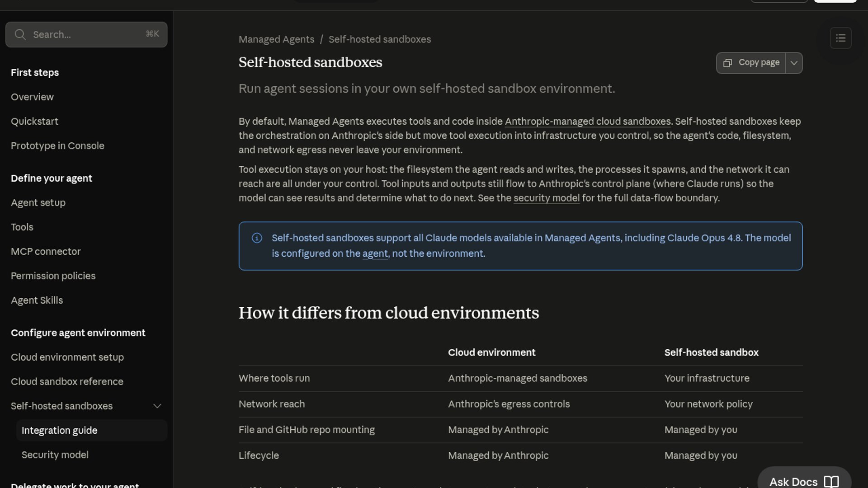Click the Anthropic-managed sandboxes table cell
The height and width of the screenshot is (488, 868).
[518, 378]
